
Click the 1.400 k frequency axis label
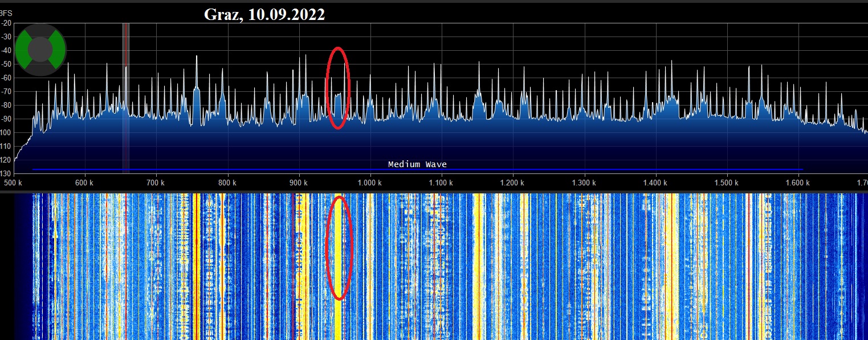point(655,183)
